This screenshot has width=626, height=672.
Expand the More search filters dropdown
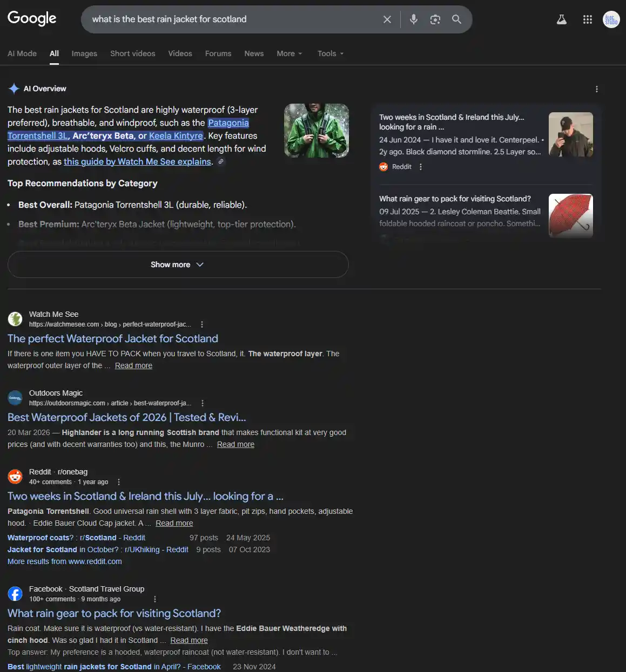pyautogui.click(x=289, y=53)
